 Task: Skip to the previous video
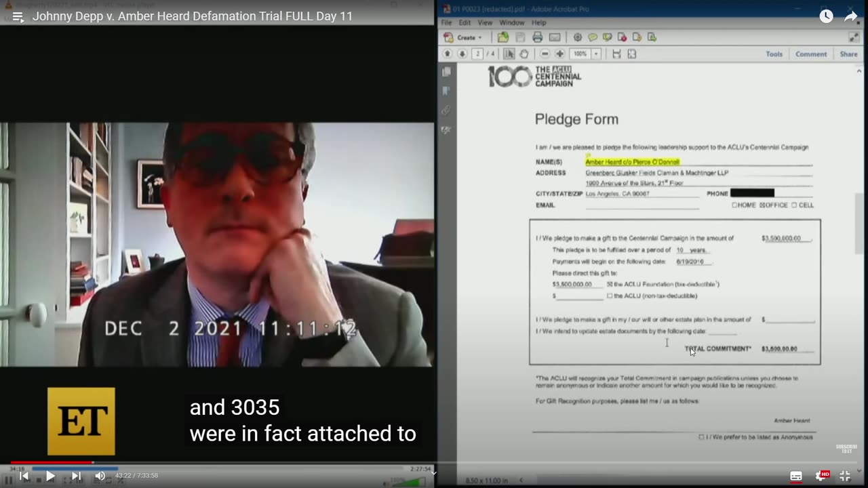click(x=24, y=476)
